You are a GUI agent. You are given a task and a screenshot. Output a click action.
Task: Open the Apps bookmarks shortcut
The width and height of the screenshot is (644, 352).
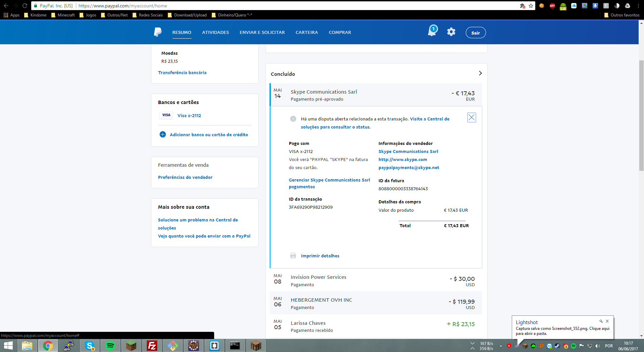tap(11, 15)
